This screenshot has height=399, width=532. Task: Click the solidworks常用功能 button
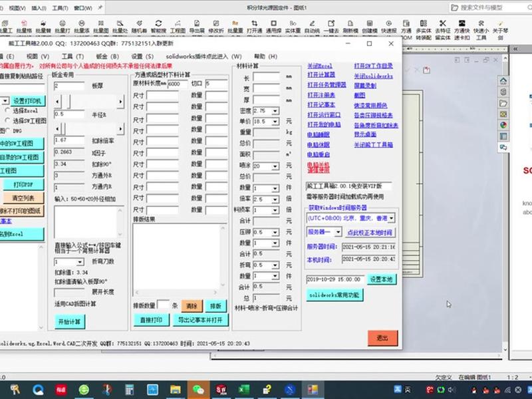pyautogui.click(x=334, y=295)
